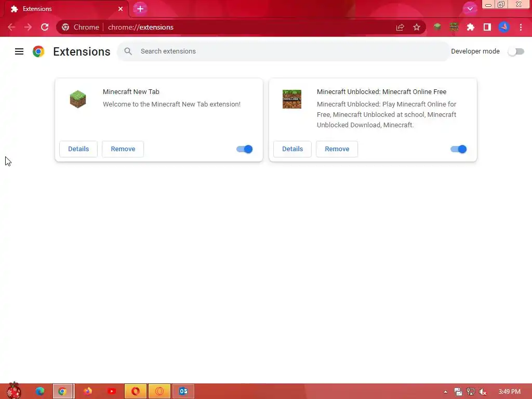This screenshot has width=532, height=399.
Task: Click the Minecraft New Tab grass block icon
Action: [x=78, y=99]
